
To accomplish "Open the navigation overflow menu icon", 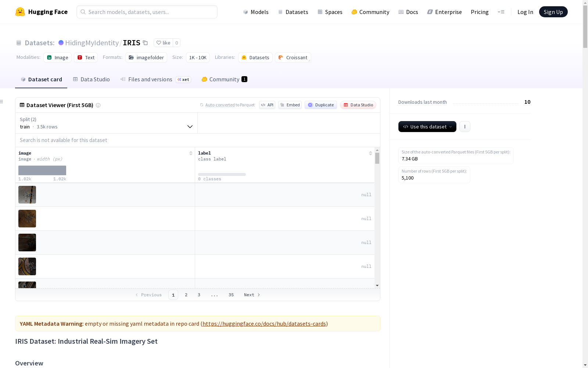I will coord(501,12).
